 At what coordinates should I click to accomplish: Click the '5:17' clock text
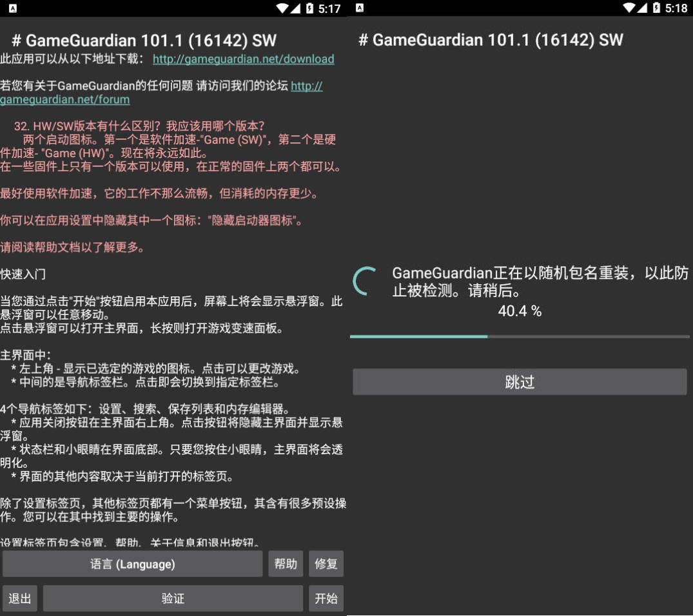click(329, 8)
